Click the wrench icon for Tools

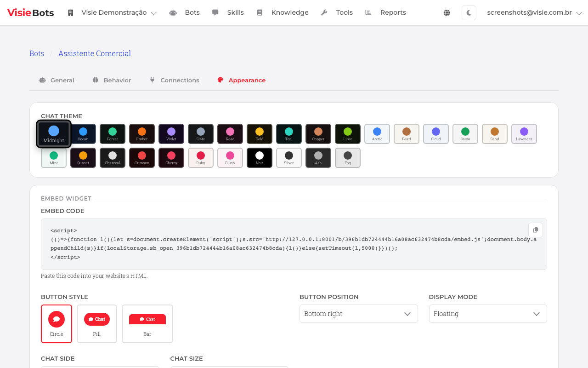[x=324, y=12]
